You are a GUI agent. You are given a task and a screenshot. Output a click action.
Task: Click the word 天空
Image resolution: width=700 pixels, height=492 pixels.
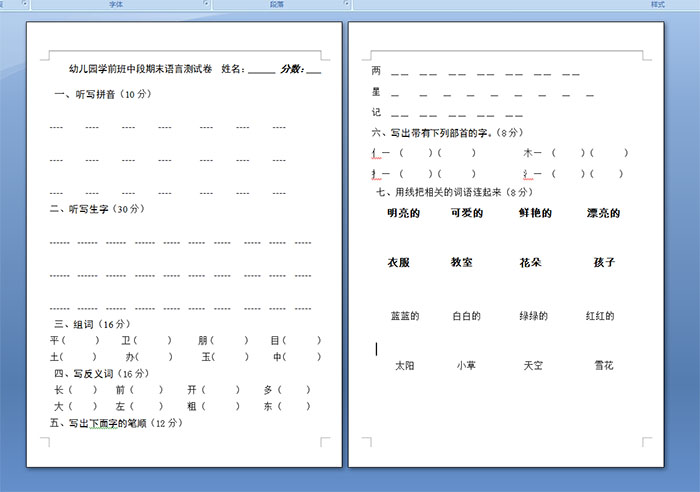(533, 366)
